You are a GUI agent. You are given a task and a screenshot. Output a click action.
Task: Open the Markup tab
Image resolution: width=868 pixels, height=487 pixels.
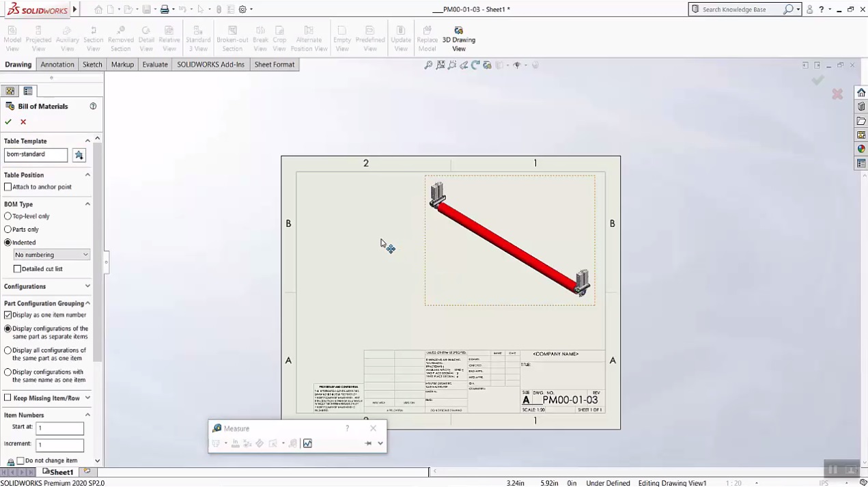point(122,65)
